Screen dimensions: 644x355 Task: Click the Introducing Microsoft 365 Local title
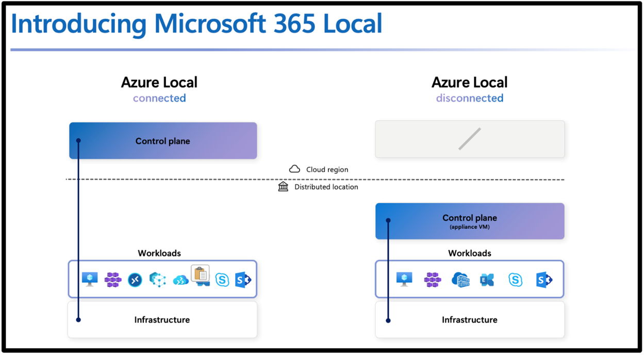tap(196, 24)
